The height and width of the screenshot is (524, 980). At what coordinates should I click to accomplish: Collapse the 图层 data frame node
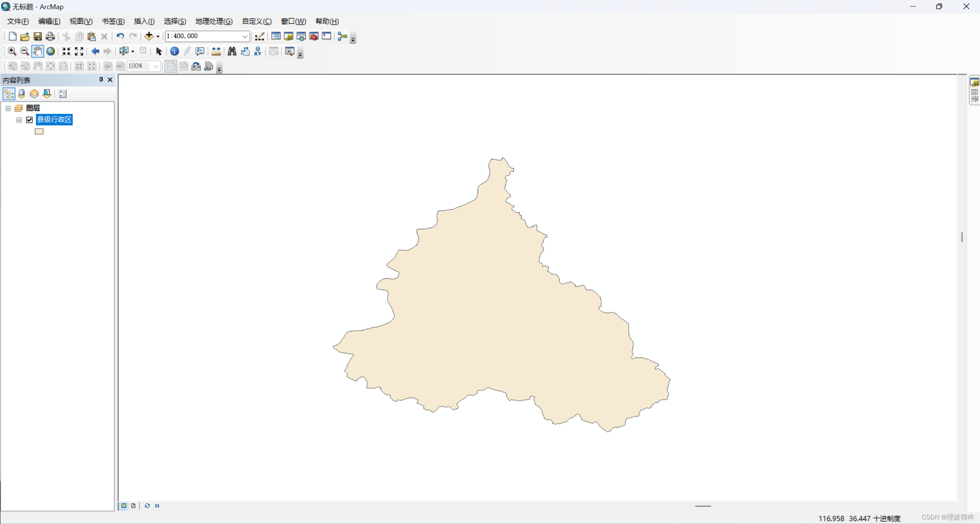(8, 108)
